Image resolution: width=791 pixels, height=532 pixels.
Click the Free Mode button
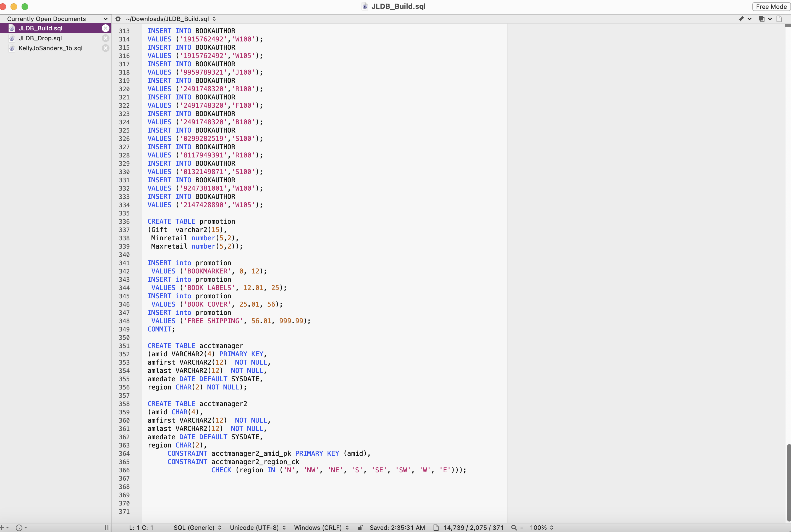[771, 6]
